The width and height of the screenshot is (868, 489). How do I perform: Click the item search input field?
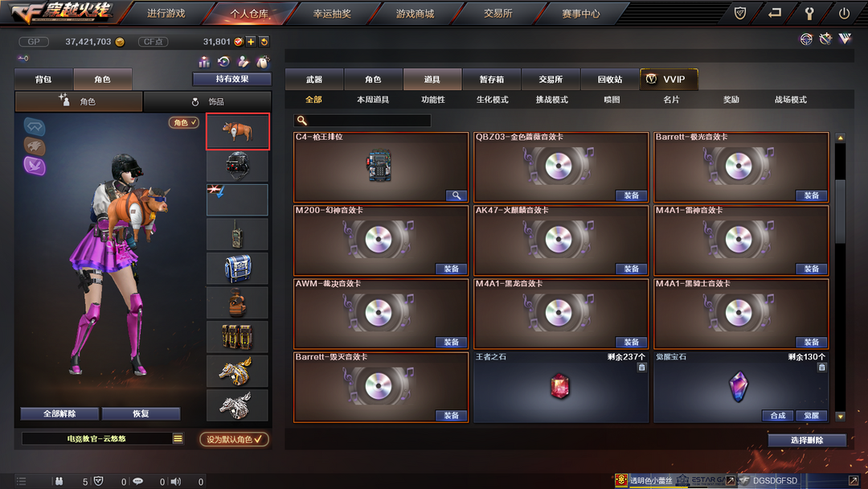click(362, 120)
